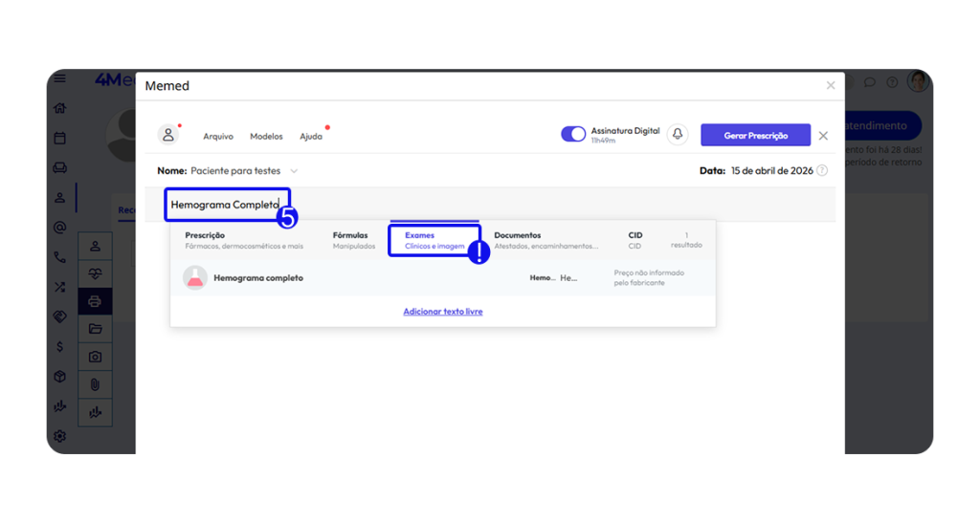Click the Hemograma Completo search field
Image resolution: width=980 pixels, height=524 pixels.
(x=224, y=205)
